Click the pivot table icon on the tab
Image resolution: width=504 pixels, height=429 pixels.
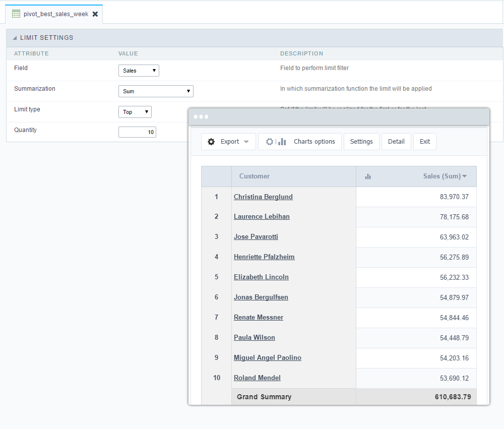click(x=16, y=14)
